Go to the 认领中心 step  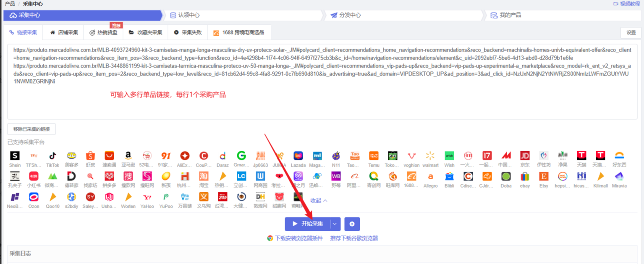[243, 15]
